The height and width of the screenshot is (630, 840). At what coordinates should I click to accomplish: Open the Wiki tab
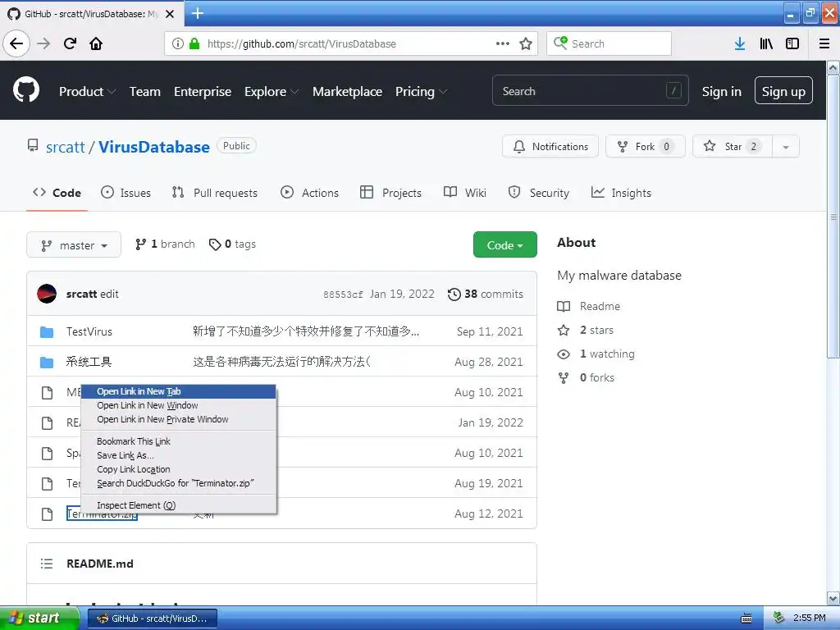[x=465, y=192]
